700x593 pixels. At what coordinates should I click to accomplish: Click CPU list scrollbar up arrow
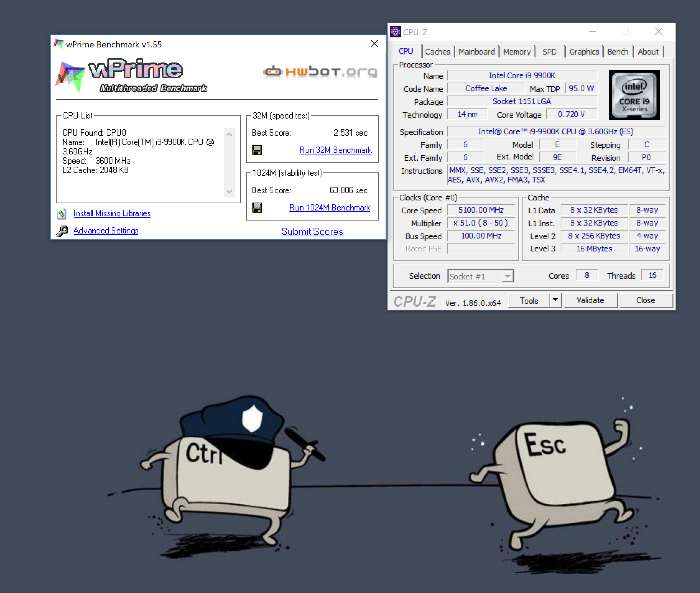point(229,134)
